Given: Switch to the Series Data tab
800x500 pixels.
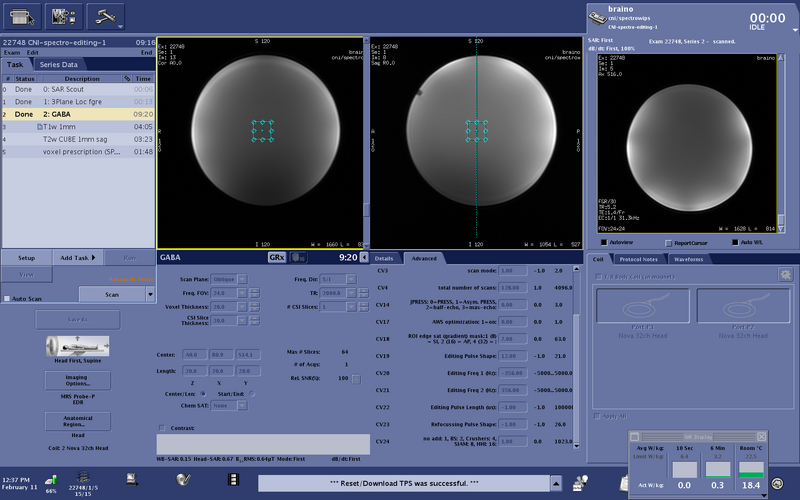Looking at the screenshot, I should [59, 65].
